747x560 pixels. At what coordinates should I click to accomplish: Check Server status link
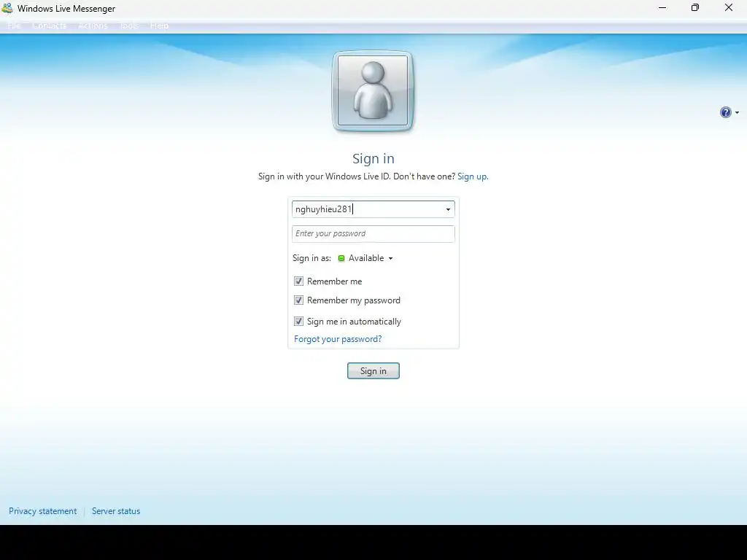click(116, 511)
